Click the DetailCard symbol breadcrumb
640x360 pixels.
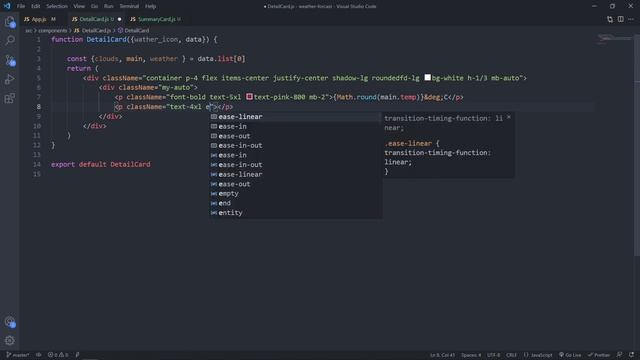pos(133,31)
